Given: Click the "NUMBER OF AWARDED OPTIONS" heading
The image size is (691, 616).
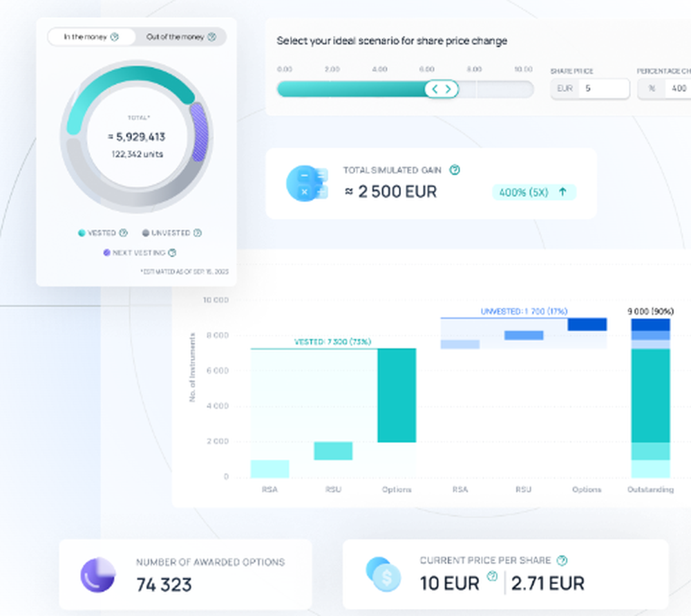Looking at the screenshot, I should (x=210, y=562).
